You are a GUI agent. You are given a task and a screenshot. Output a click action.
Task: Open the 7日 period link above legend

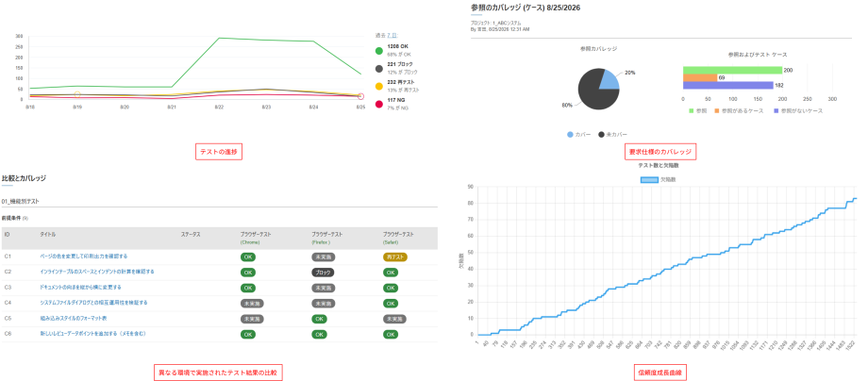tap(392, 35)
